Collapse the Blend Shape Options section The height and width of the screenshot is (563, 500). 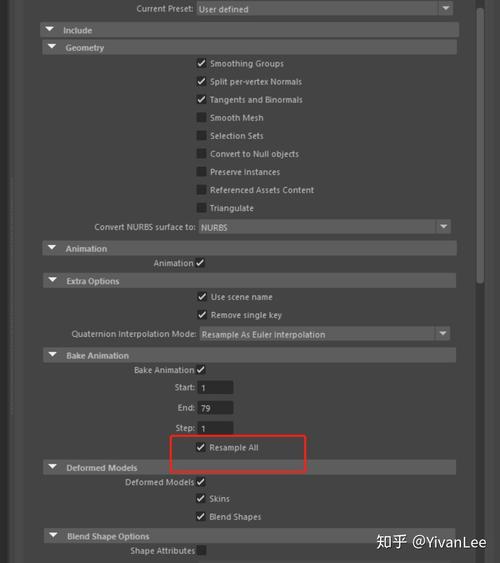pos(53,535)
